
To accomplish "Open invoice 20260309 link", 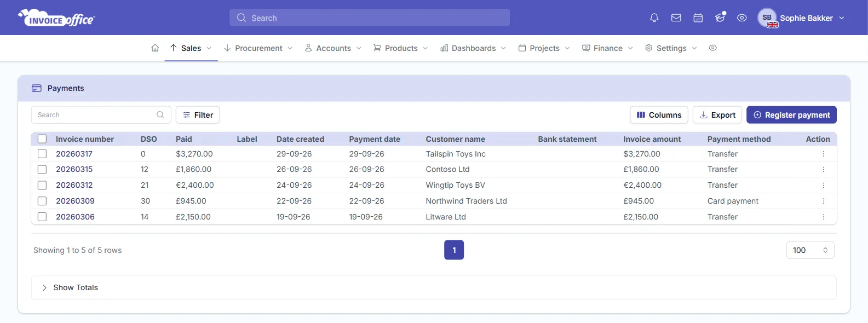I will [75, 201].
